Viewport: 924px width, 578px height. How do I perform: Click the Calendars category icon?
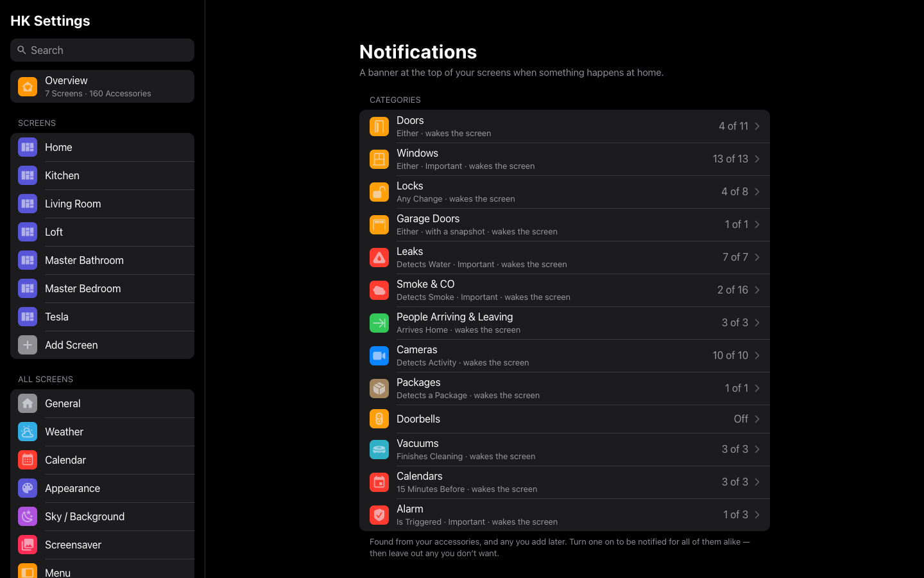pyautogui.click(x=379, y=482)
